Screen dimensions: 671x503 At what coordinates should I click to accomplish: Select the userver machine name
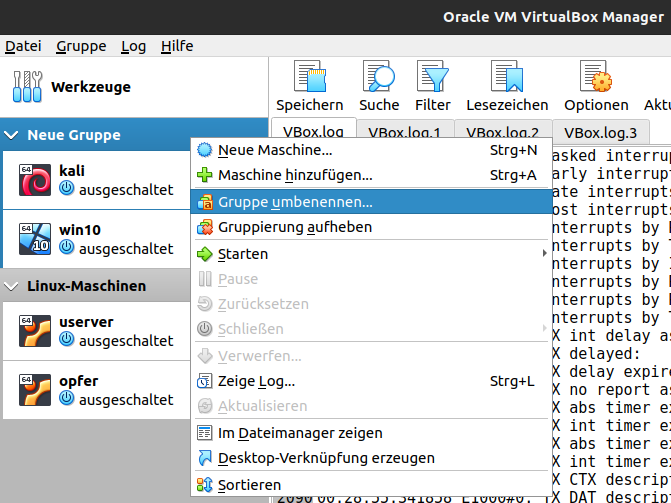86,322
